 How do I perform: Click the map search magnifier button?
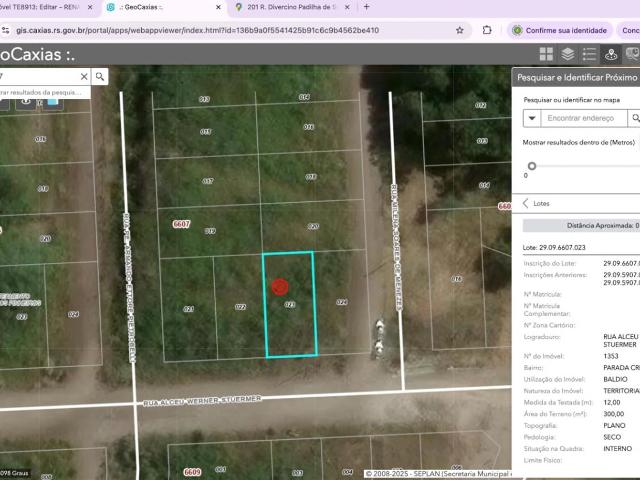pos(100,76)
